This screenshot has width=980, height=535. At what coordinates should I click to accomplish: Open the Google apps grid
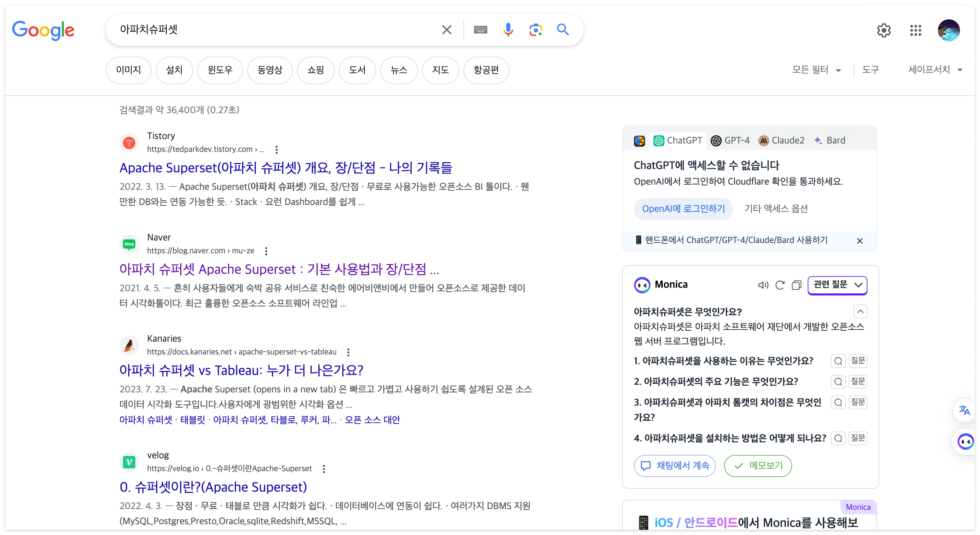916,30
